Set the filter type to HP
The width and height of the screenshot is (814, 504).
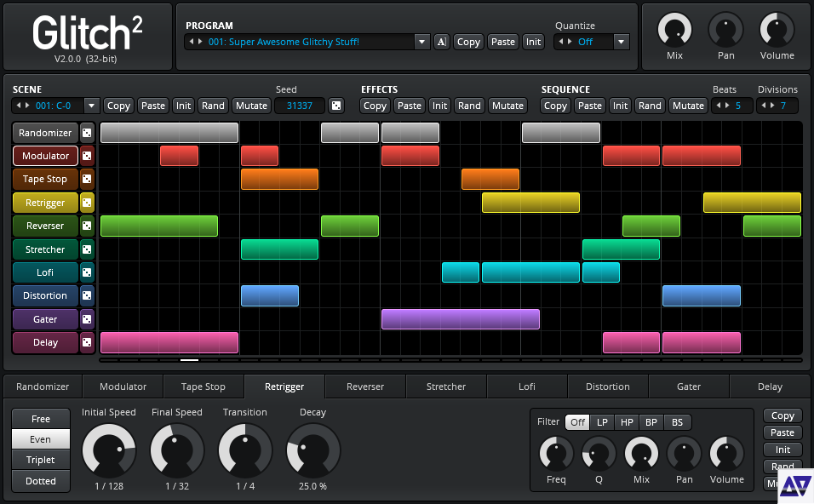coord(627,422)
